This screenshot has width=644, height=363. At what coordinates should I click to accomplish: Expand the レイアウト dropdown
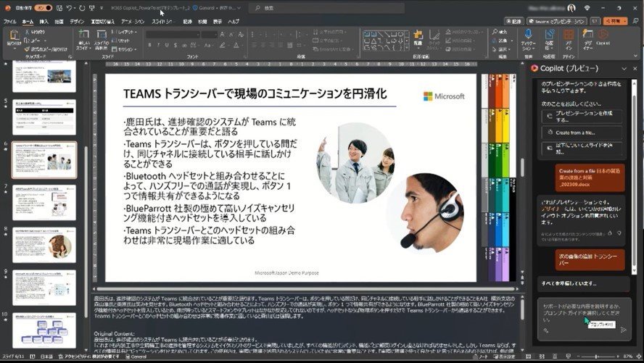(x=124, y=32)
